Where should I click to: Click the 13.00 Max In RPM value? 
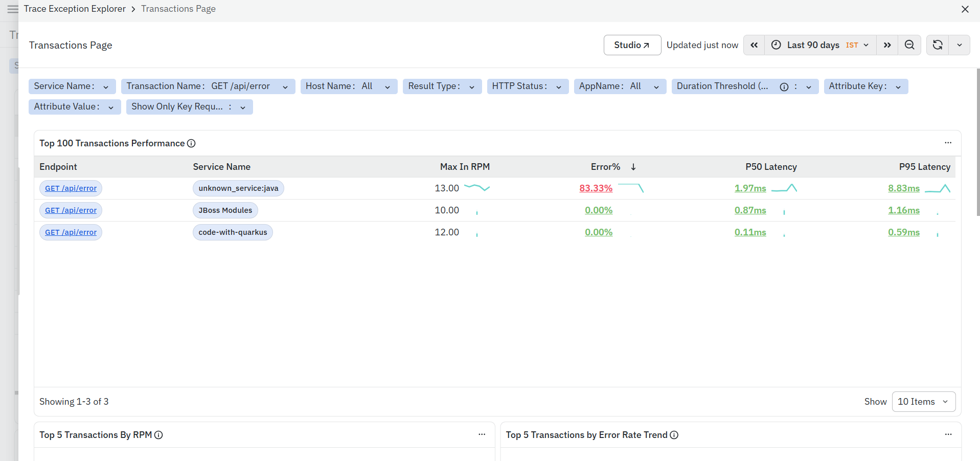[447, 188]
